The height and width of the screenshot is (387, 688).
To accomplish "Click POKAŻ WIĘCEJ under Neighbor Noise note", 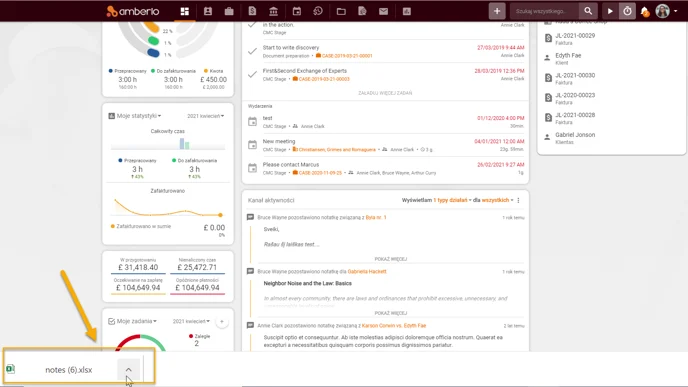I will (391, 313).
